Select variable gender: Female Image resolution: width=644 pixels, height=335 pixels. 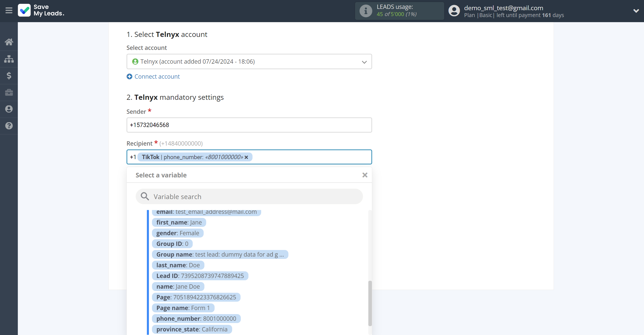point(178,233)
